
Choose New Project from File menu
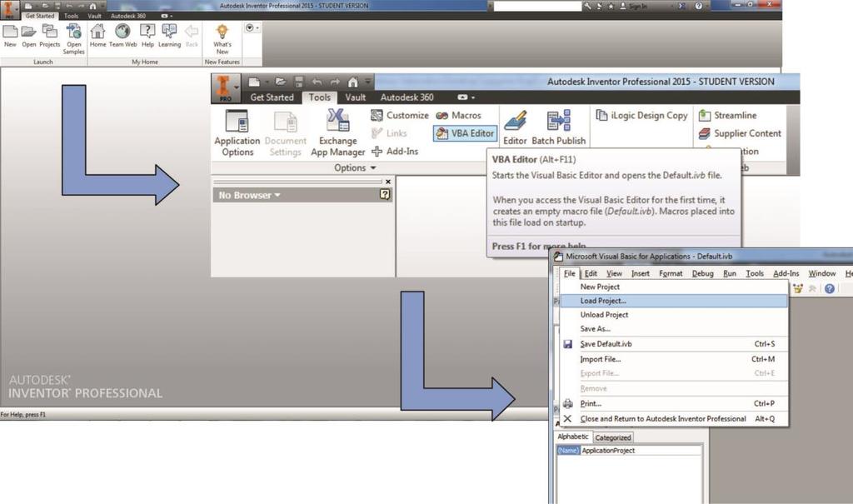[673, 287]
